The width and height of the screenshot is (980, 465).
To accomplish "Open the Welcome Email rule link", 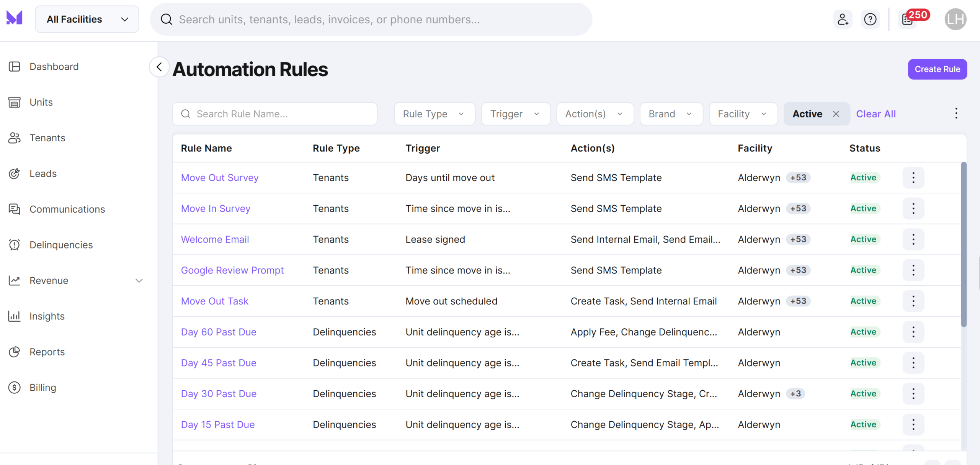I will [x=215, y=239].
